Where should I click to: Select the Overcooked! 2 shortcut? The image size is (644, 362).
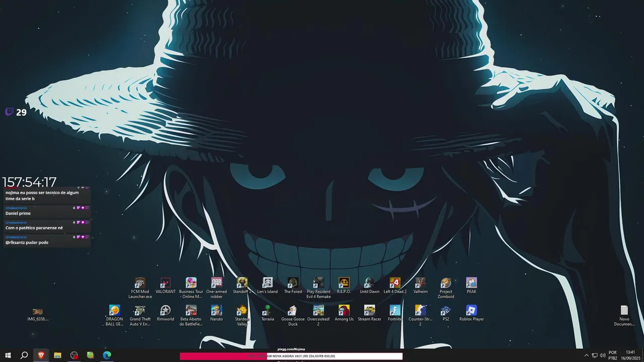(318, 315)
